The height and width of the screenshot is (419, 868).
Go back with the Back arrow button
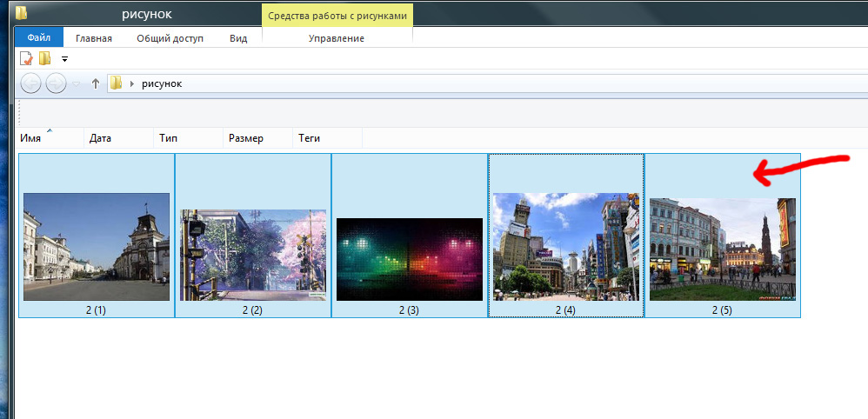[30, 84]
